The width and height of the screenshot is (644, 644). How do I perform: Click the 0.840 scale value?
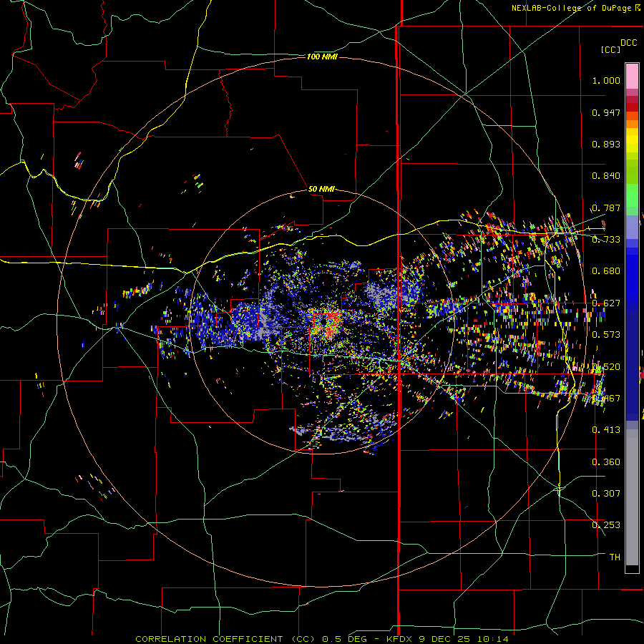click(606, 176)
